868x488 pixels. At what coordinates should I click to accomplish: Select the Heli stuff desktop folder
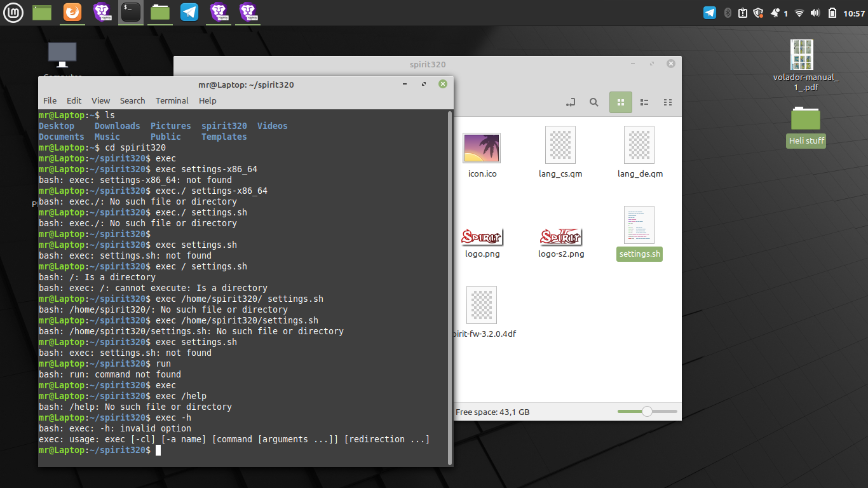(806, 126)
